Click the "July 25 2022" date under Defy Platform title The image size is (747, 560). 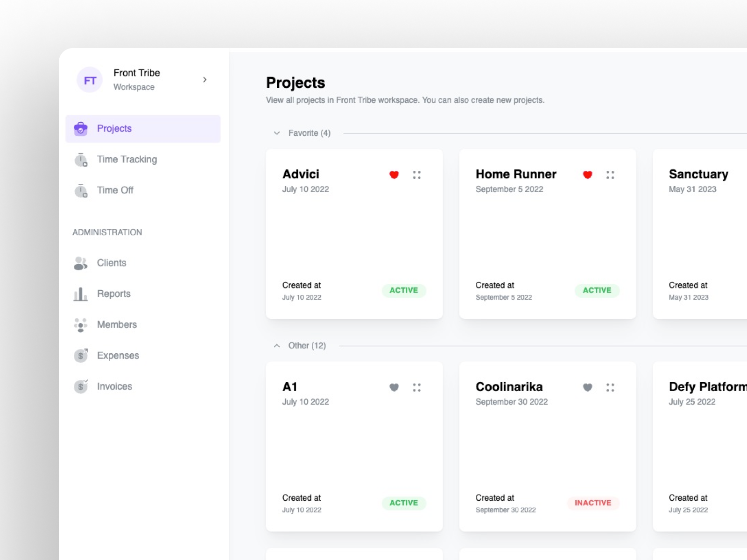pyautogui.click(x=692, y=402)
